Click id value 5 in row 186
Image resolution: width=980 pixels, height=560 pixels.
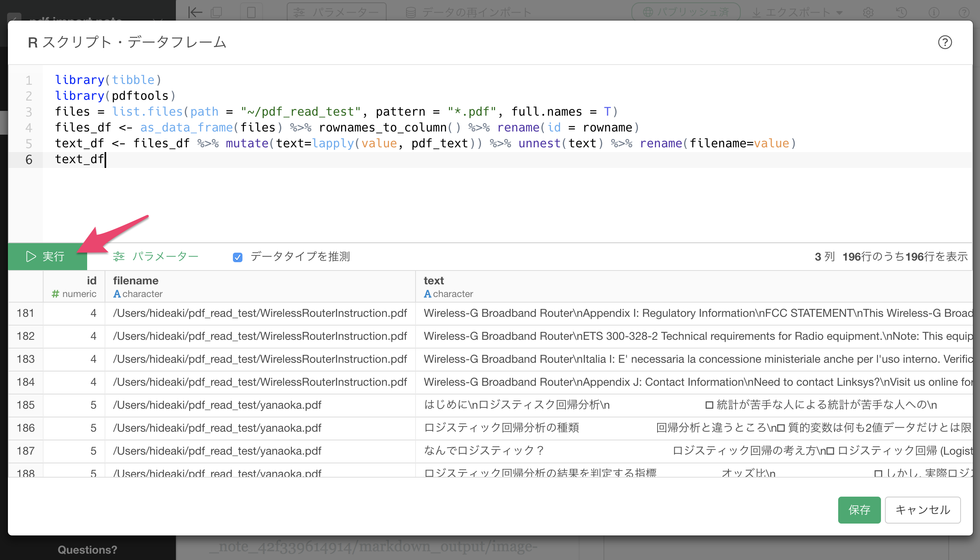click(93, 428)
